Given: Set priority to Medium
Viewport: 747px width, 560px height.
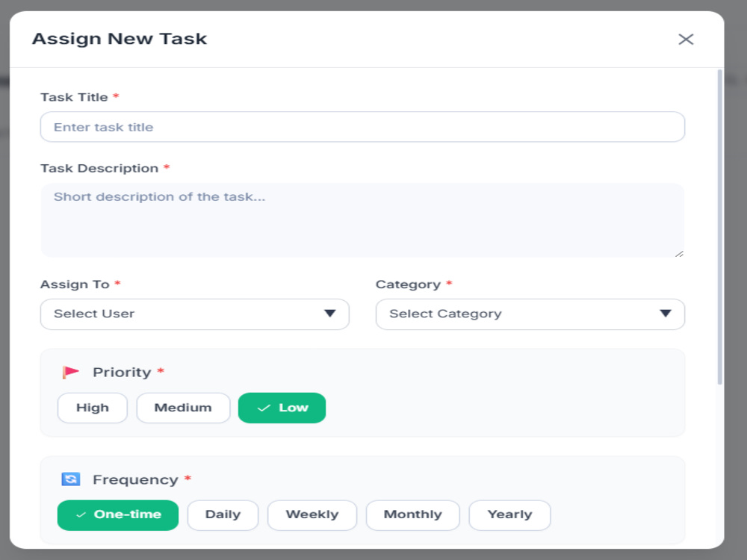Looking at the screenshot, I should [x=183, y=408].
